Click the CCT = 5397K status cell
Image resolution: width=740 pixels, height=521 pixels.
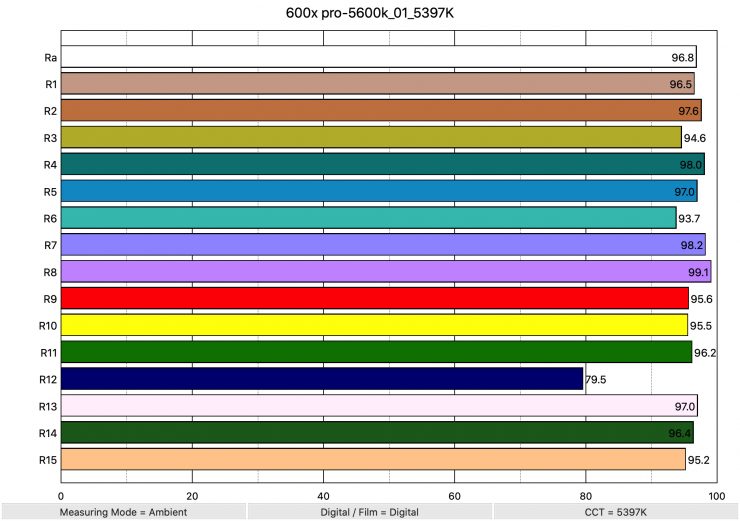[616, 511]
